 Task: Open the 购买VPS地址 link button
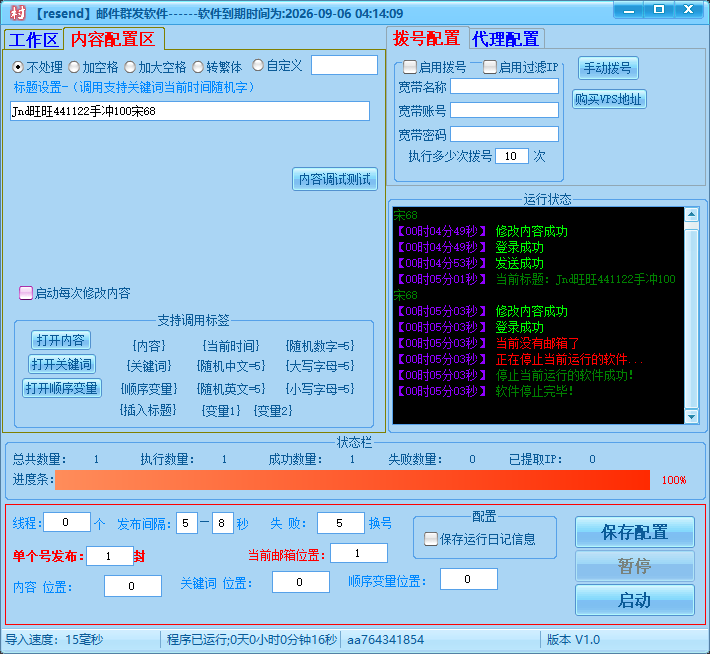coord(608,100)
